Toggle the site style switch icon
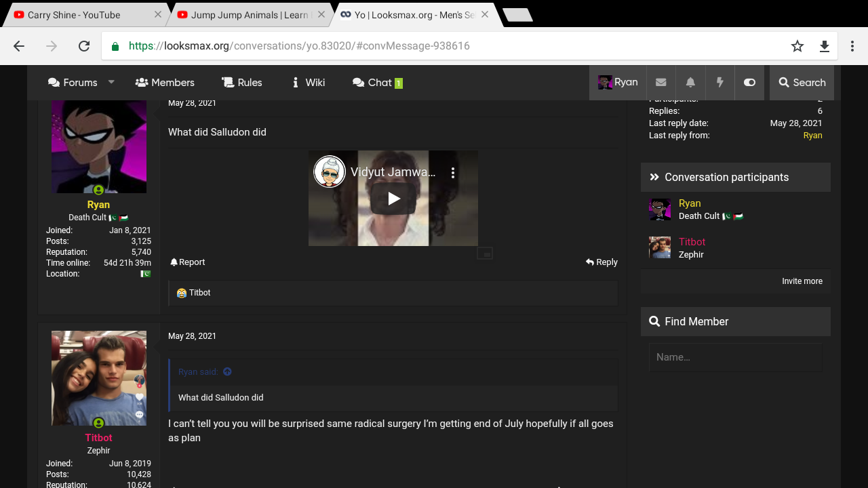 (x=749, y=83)
